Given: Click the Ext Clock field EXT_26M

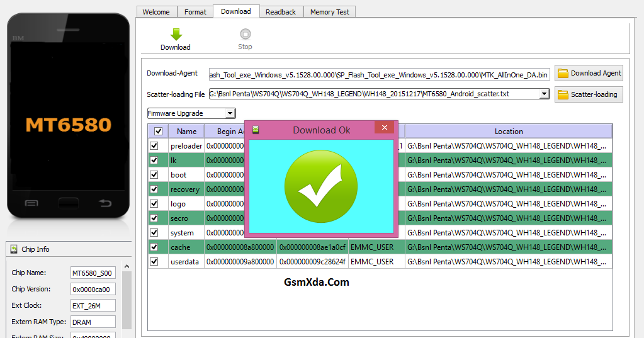Looking at the screenshot, I should pos(93,305).
